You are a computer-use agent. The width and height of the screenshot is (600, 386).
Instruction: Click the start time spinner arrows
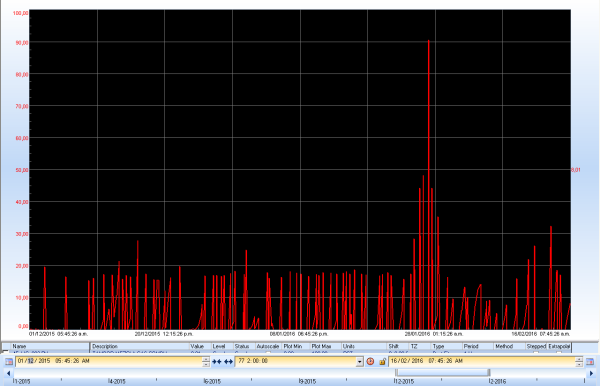click(206, 362)
